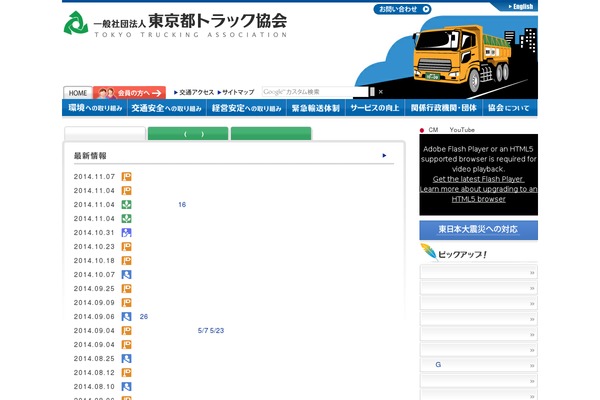Select the white tab above 最新情報
Image resolution: width=600 pixels, height=400 pixels.
(x=105, y=134)
